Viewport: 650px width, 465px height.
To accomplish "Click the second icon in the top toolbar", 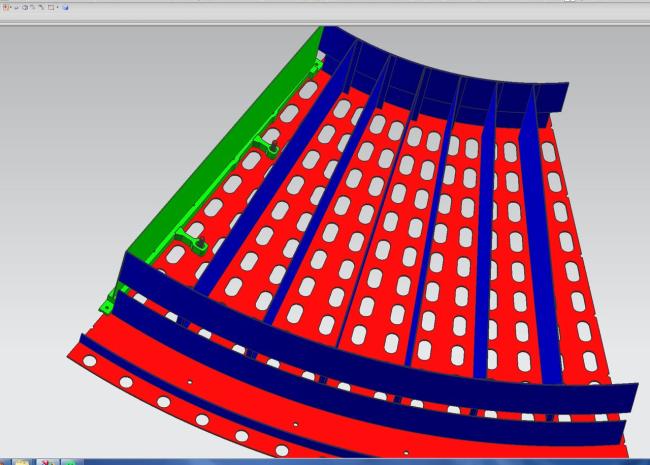I will (16, 7).
